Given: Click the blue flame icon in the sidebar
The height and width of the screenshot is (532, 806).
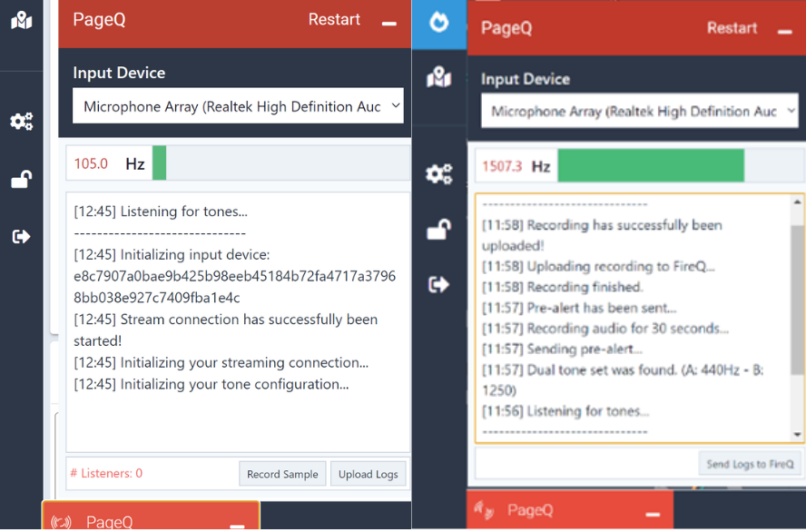Looking at the screenshot, I should (x=439, y=22).
